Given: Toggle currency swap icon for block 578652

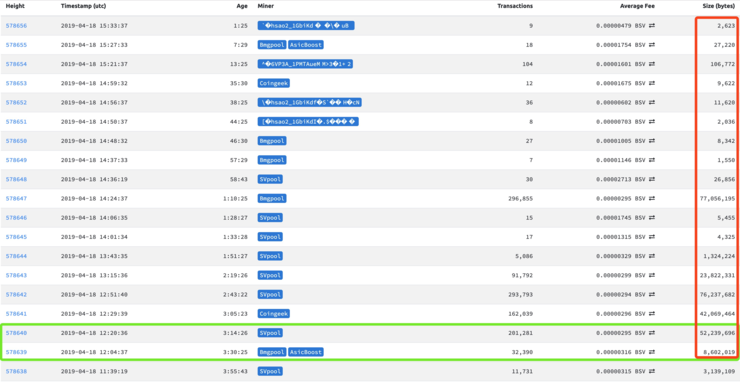Looking at the screenshot, I should (x=652, y=102).
